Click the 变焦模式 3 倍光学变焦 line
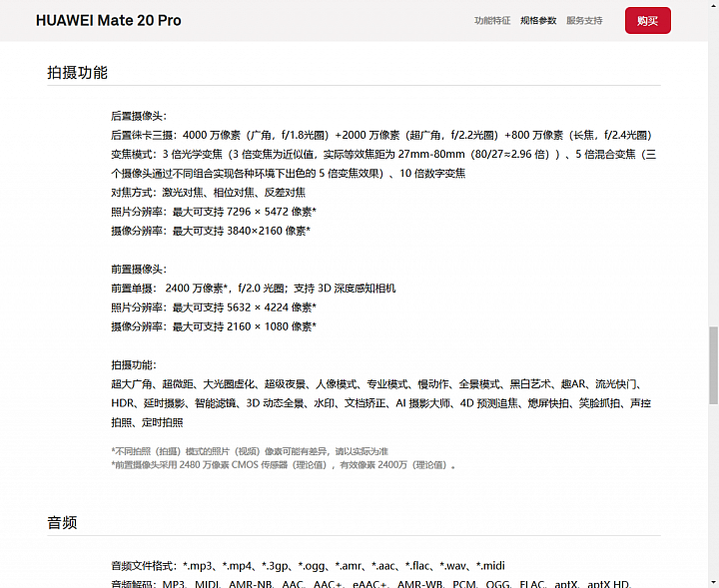The height and width of the screenshot is (588, 719). click(383, 155)
